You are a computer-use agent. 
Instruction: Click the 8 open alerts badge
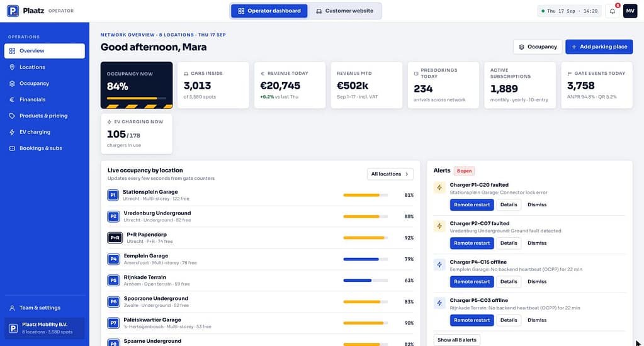click(x=464, y=170)
